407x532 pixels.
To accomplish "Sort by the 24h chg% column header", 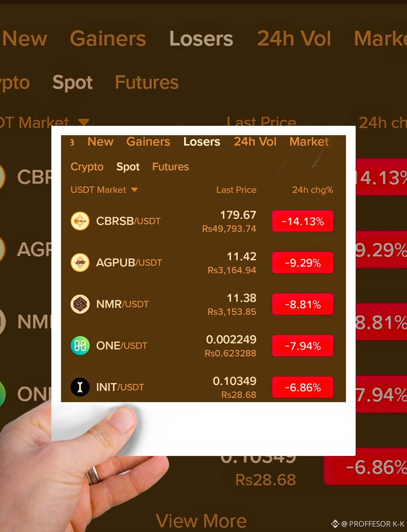I will pyautogui.click(x=312, y=190).
